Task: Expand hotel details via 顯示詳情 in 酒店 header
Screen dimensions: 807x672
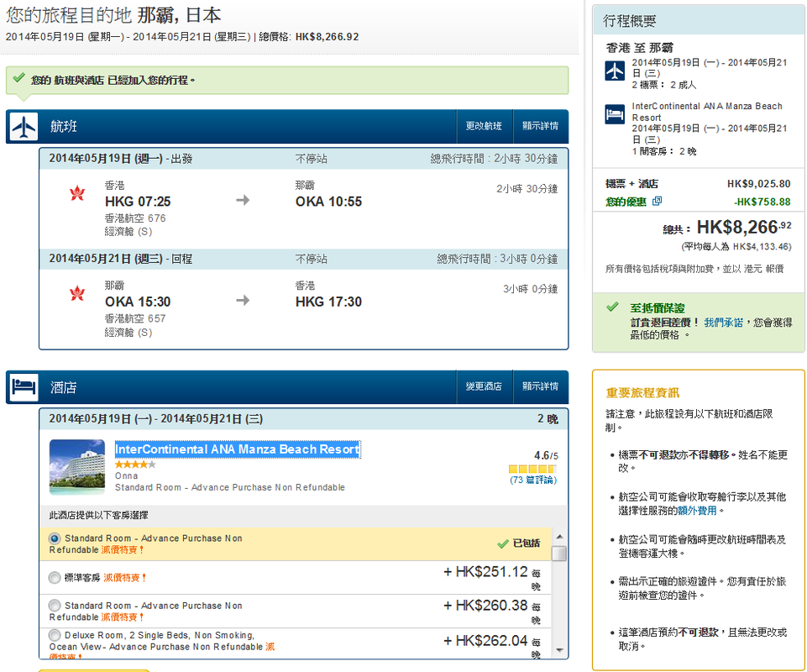Action: coord(540,387)
